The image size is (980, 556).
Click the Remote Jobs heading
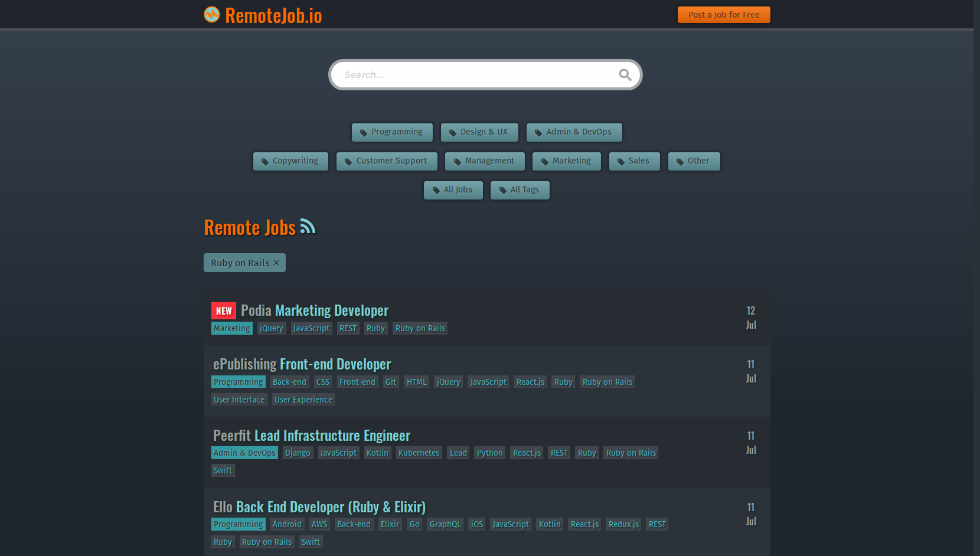pos(250,227)
